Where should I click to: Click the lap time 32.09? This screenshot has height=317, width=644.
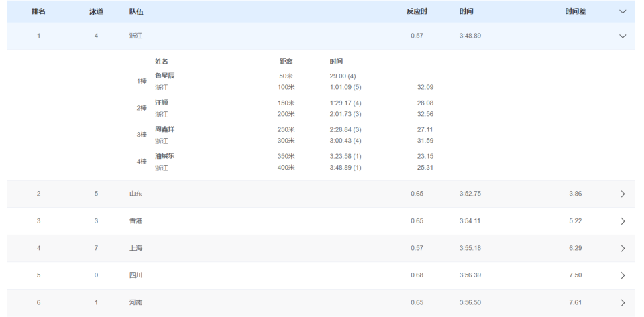coord(425,87)
